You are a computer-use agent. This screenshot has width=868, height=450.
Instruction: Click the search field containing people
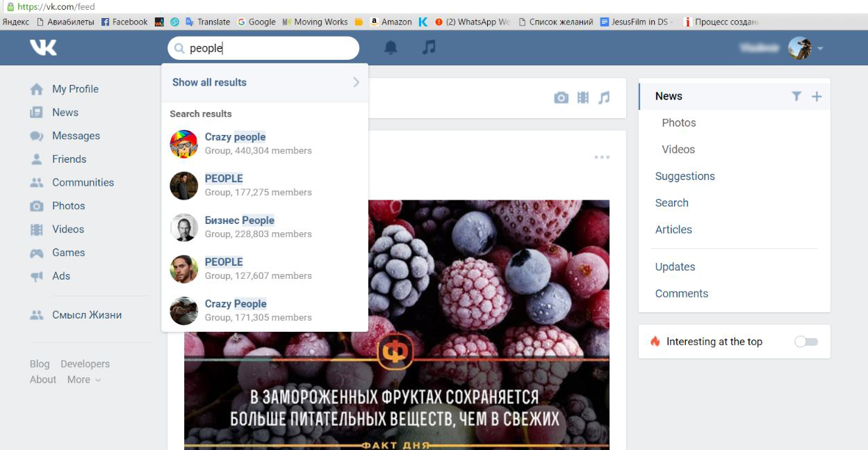click(263, 49)
